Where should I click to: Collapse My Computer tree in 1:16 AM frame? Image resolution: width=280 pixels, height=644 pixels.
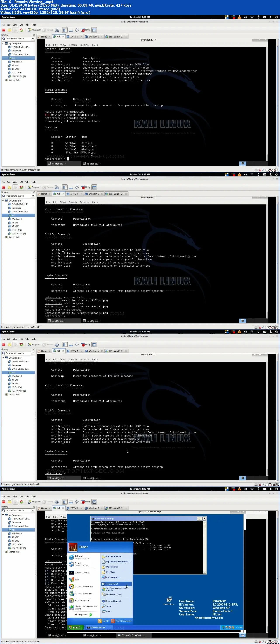coord(3,515)
